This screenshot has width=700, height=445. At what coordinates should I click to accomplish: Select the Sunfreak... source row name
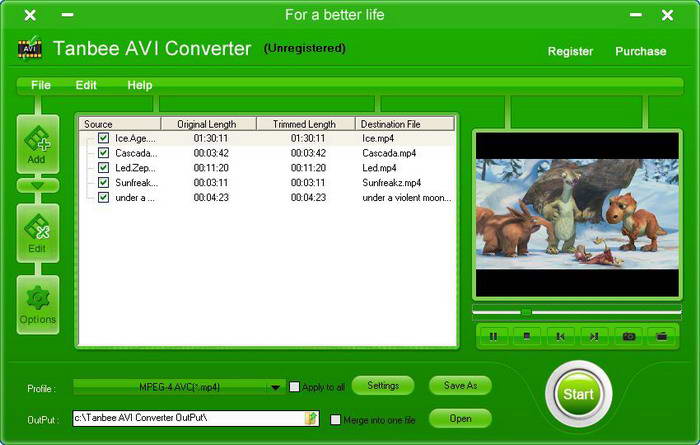point(137,183)
